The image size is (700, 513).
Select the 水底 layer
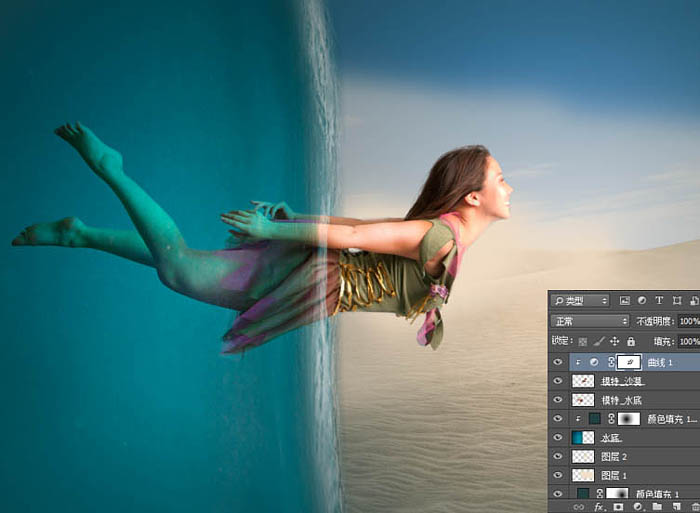point(634,437)
